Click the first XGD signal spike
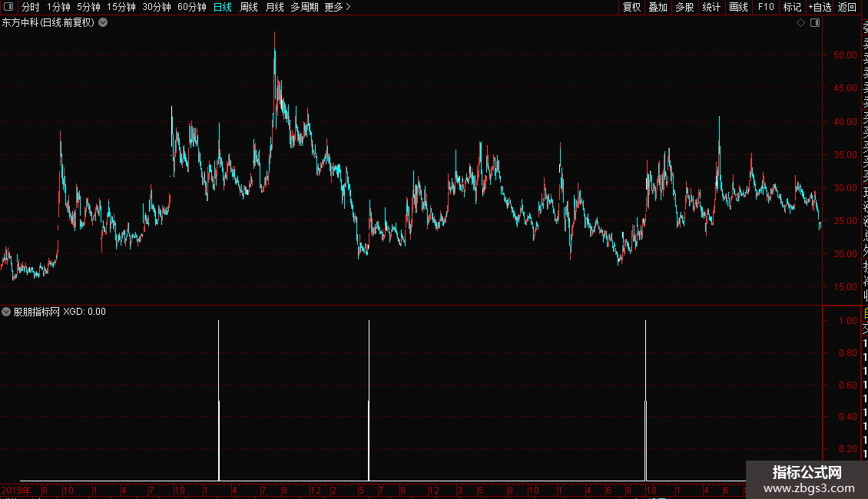 tap(219, 400)
